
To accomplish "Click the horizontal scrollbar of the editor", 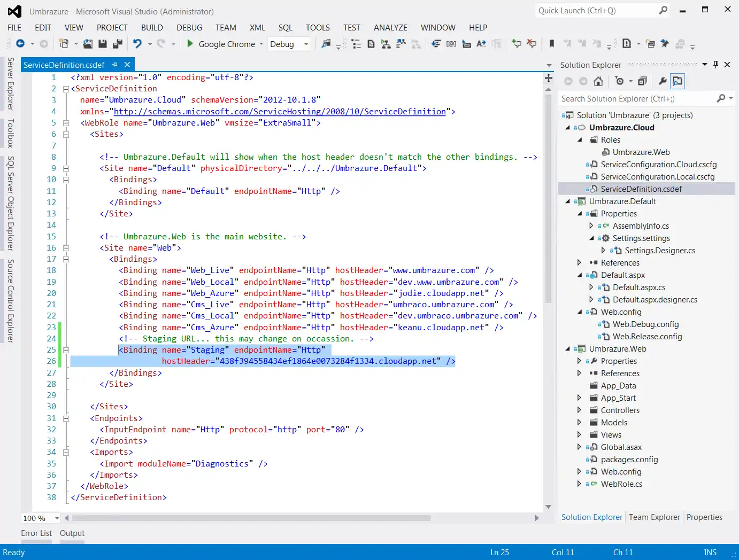I will pos(251,518).
